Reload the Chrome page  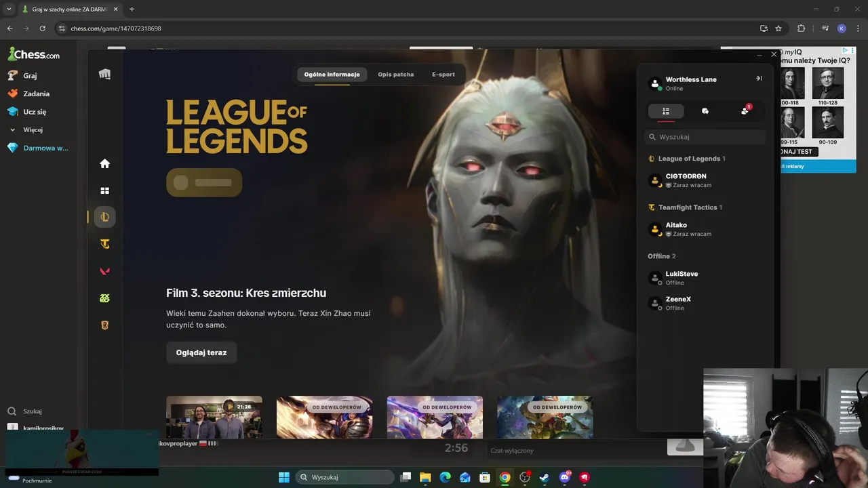[42, 28]
